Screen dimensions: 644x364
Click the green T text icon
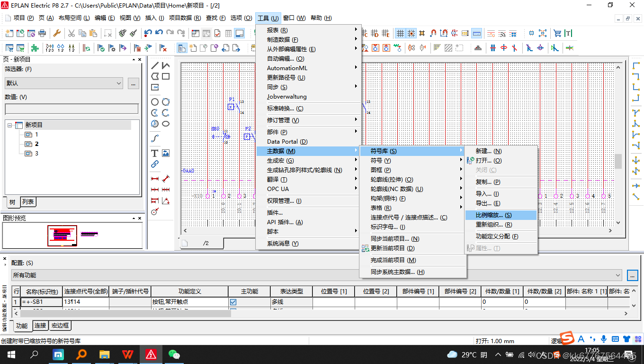point(568,33)
